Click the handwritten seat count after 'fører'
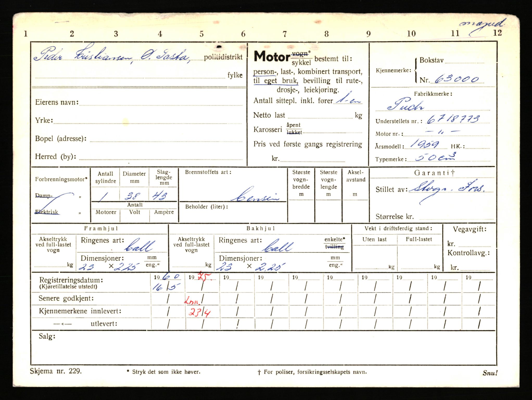 pyautogui.click(x=348, y=98)
